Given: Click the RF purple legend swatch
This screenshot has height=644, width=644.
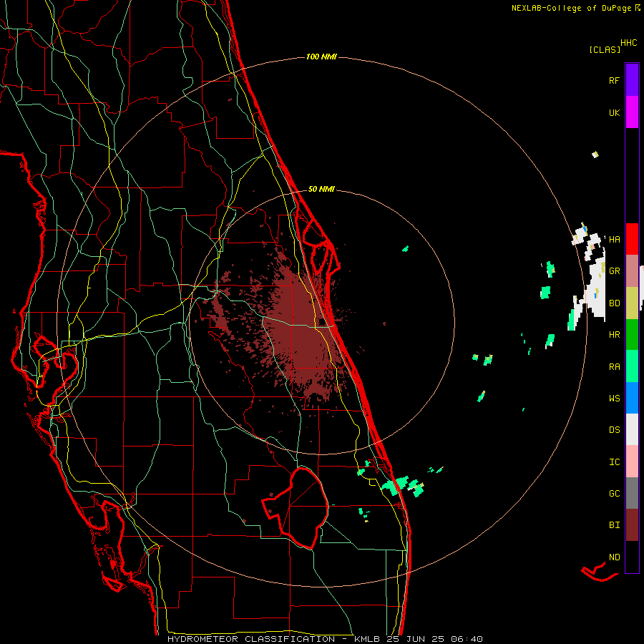Looking at the screenshot, I should point(632,80).
